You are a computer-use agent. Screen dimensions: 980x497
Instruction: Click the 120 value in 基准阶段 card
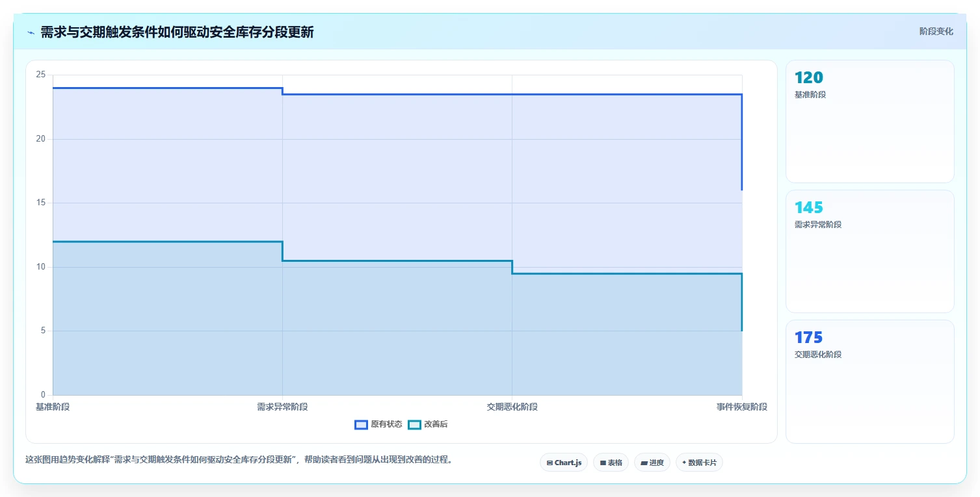point(808,78)
